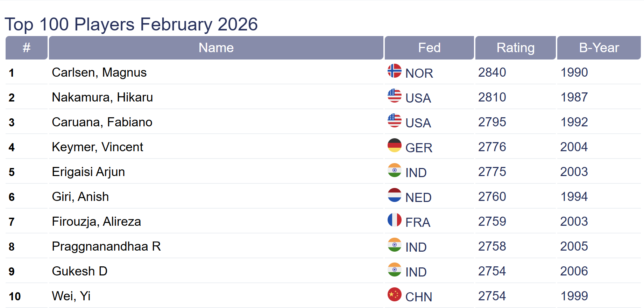Open Nakamura, Hikaru player profile
Viewport: 644px width, 308px height.
point(102,97)
